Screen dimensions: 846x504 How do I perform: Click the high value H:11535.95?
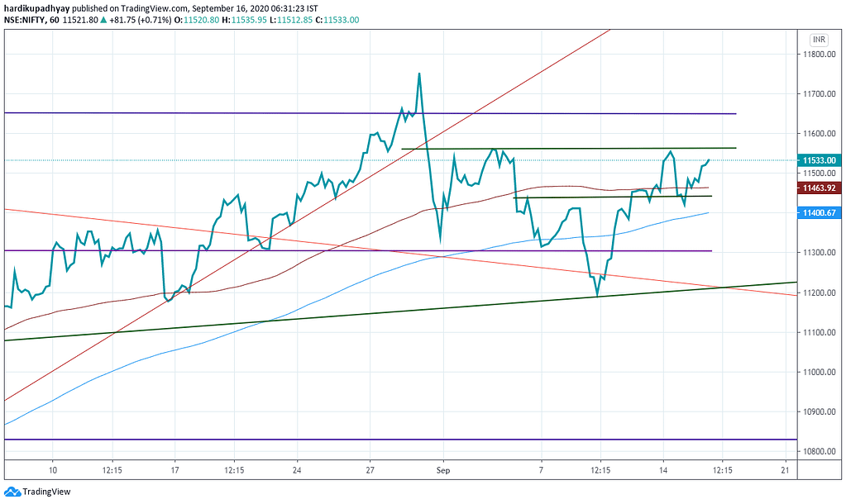click(245, 20)
